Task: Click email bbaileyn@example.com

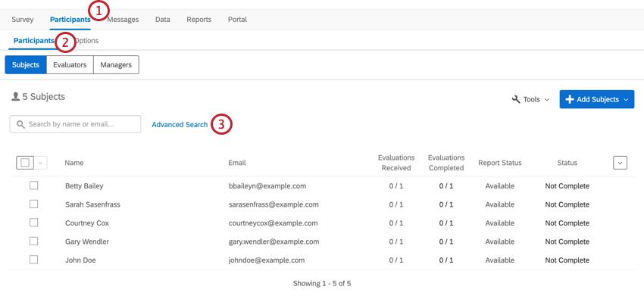Action: point(267,186)
